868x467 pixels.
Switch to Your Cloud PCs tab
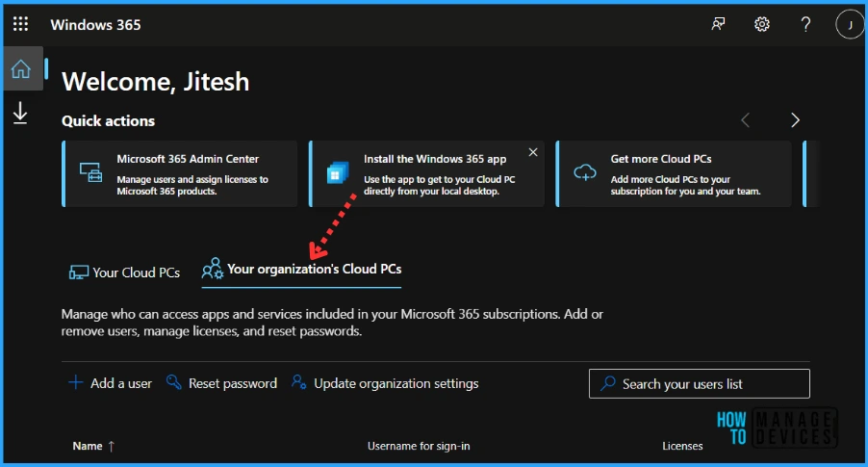tap(124, 272)
